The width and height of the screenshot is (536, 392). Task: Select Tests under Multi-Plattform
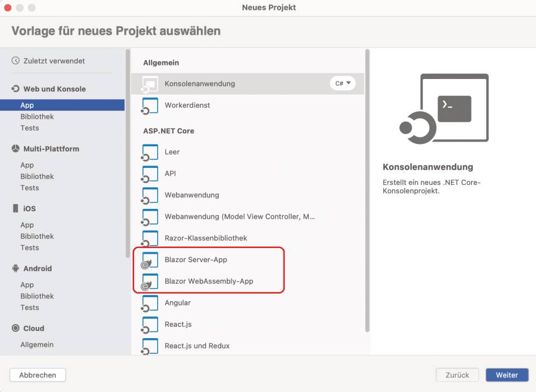[30, 188]
